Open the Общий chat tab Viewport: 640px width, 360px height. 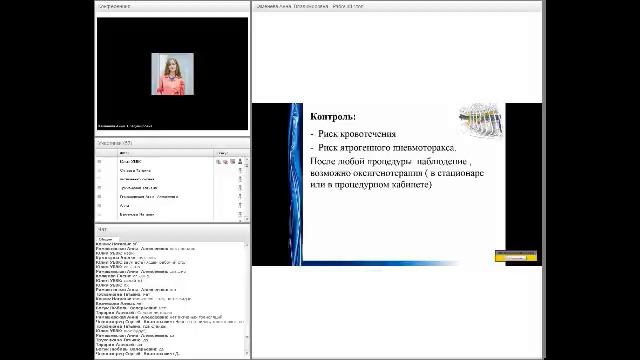click(107, 239)
